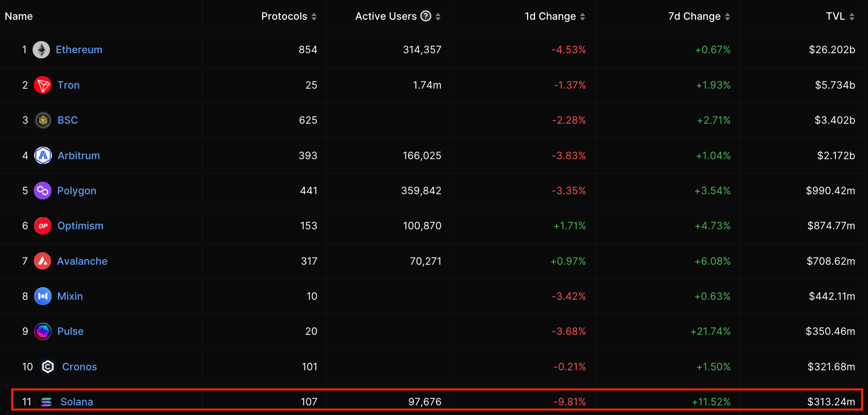The width and height of the screenshot is (868, 415).
Task: Click the Solana chain logo icon
Action: point(46,402)
